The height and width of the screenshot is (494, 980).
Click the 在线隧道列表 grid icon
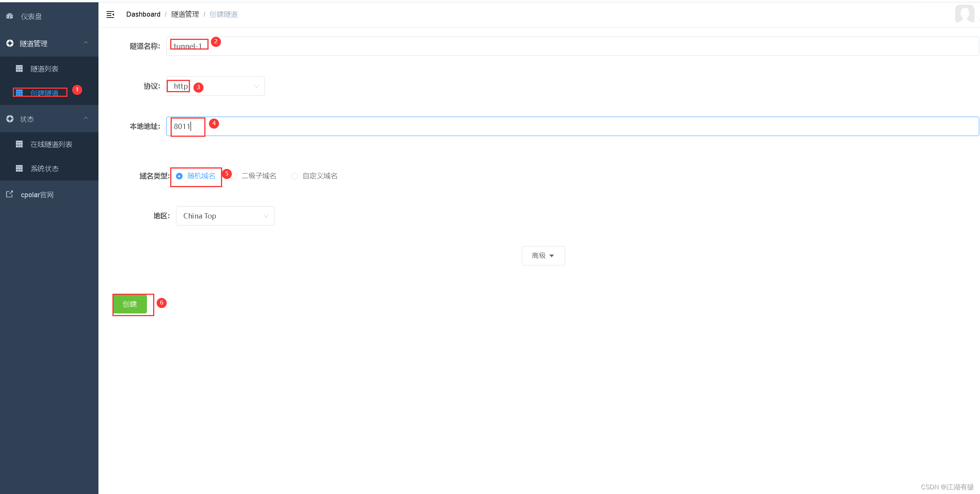pyautogui.click(x=19, y=144)
